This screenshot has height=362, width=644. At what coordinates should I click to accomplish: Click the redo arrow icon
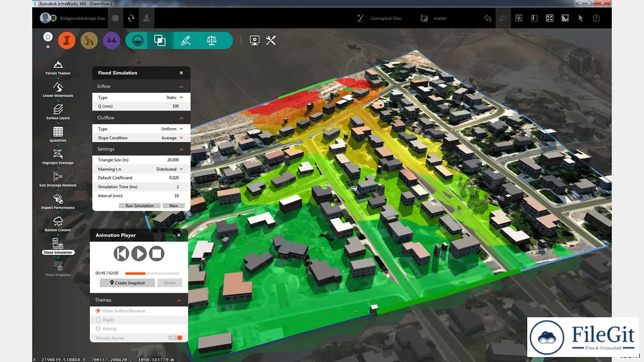(x=503, y=18)
